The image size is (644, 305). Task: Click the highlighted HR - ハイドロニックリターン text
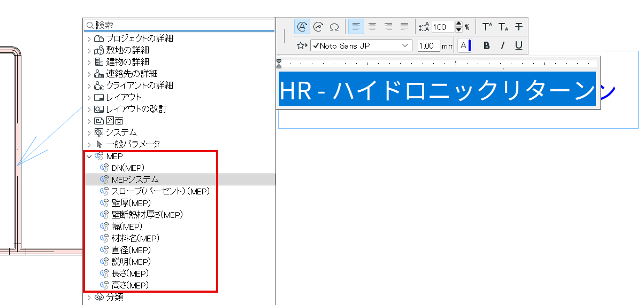coord(436,91)
